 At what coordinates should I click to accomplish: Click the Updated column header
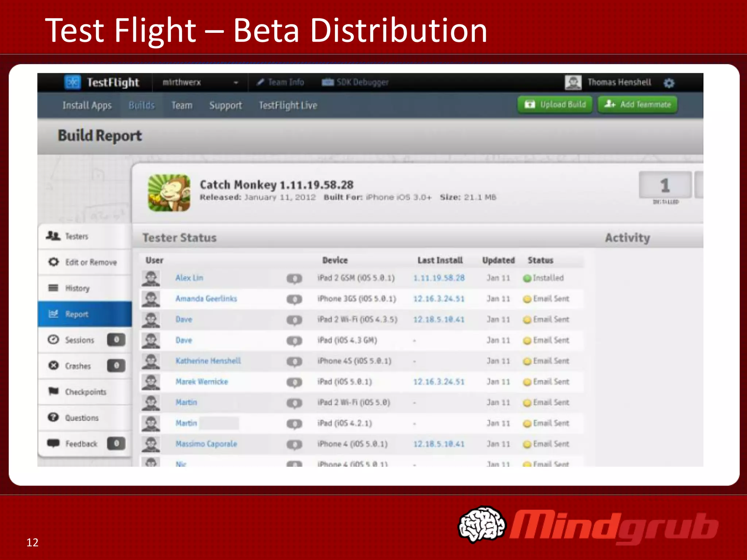[x=498, y=260]
